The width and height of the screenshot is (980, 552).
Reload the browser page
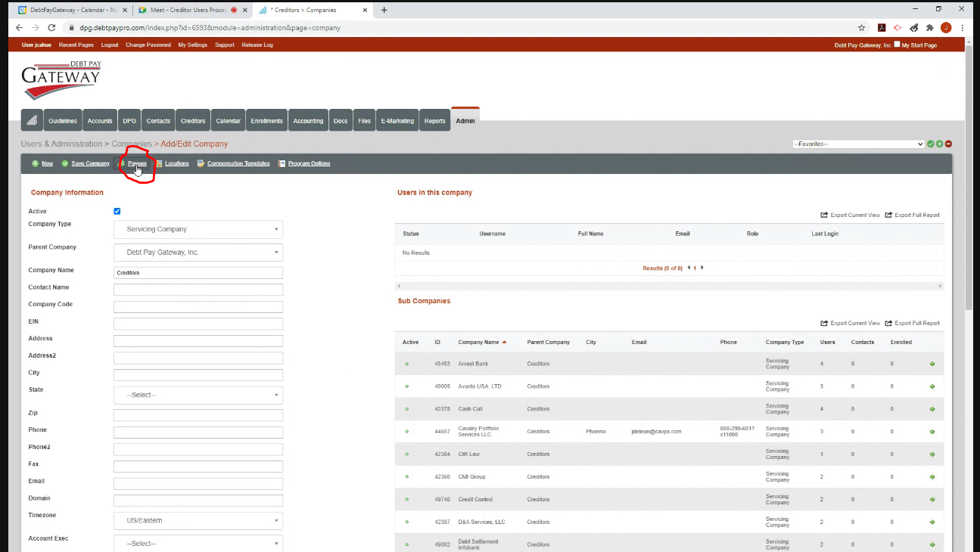[x=51, y=27]
